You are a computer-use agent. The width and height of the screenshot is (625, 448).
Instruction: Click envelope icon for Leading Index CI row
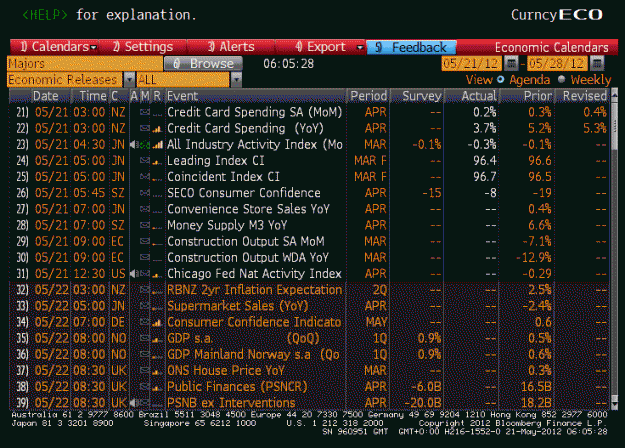tap(145, 161)
